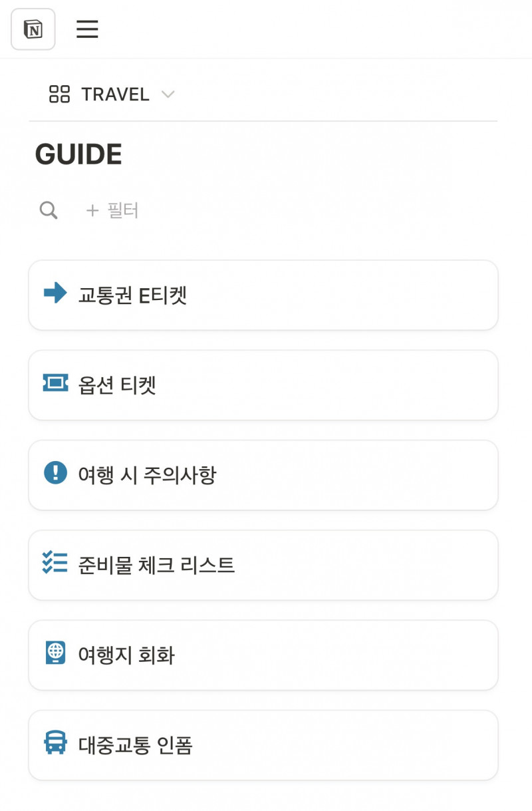
Task: Click the TRAVEL grid view icon
Action: pos(59,94)
